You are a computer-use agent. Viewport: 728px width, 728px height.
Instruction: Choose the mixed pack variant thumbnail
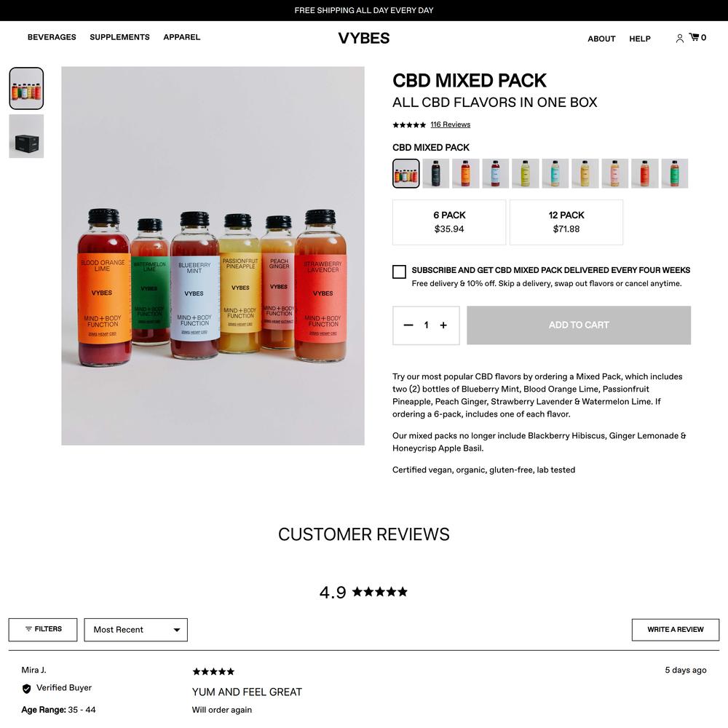(405, 173)
